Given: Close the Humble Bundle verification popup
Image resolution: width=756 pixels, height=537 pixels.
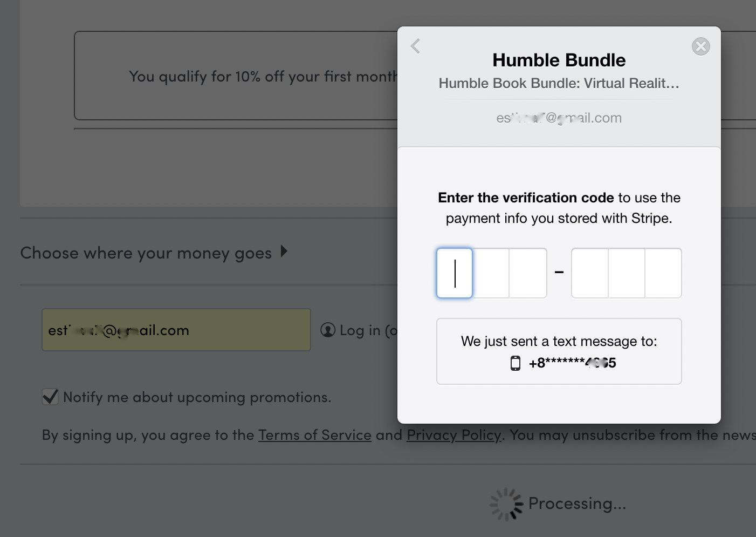Looking at the screenshot, I should (700, 46).
